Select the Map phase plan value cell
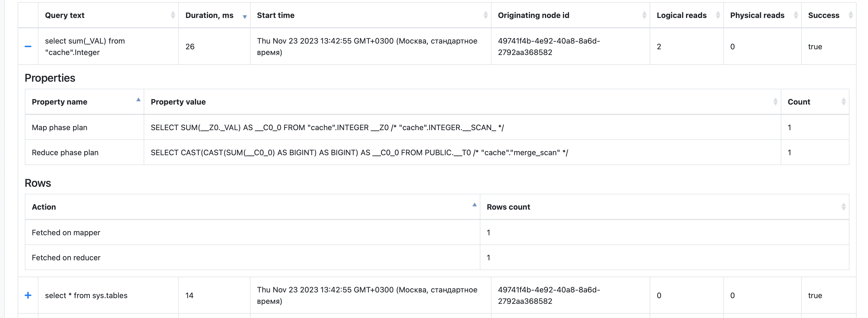The height and width of the screenshot is (318, 868). 327,127
